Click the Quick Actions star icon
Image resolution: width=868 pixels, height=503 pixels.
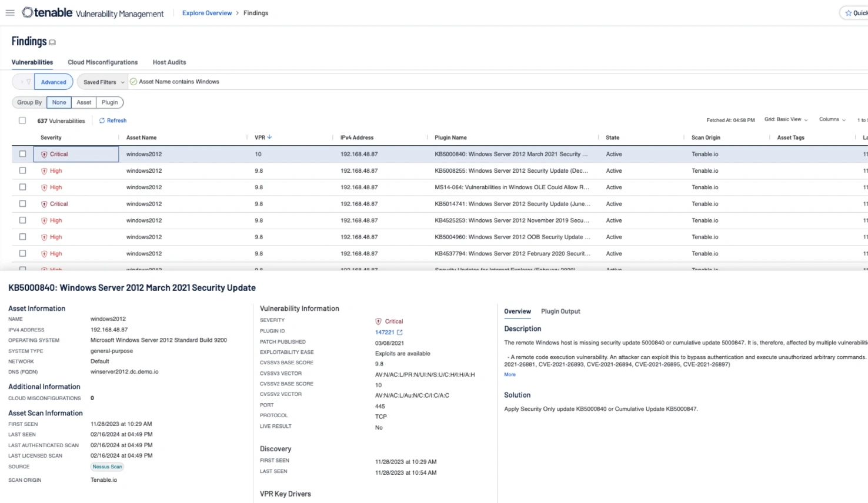pos(849,13)
